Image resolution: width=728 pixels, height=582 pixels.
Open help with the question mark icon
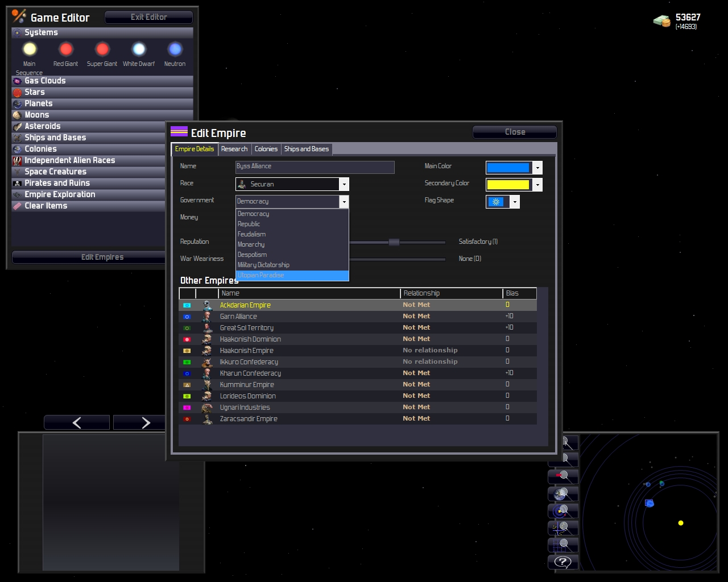(563, 562)
